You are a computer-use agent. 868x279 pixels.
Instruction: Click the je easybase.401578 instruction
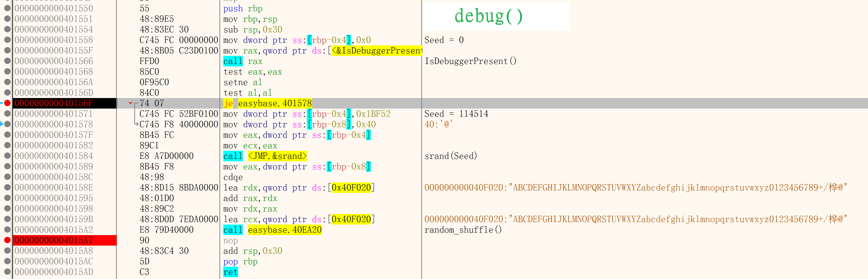click(x=268, y=103)
